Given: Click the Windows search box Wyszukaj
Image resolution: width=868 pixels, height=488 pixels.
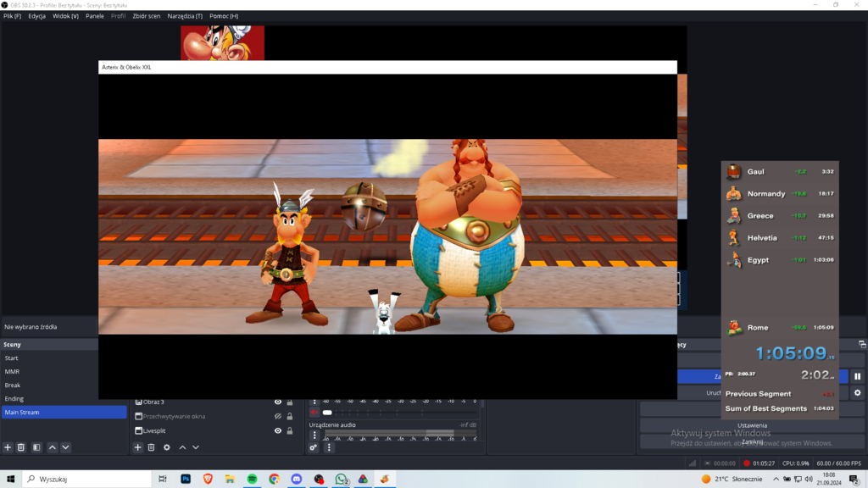Looking at the screenshot, I should coord(87,480).
